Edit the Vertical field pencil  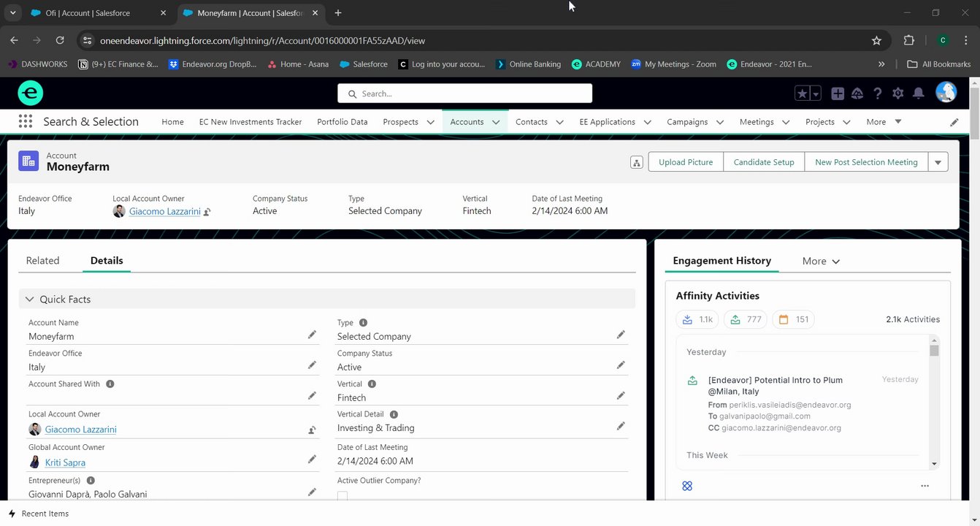tap(621, 395)
